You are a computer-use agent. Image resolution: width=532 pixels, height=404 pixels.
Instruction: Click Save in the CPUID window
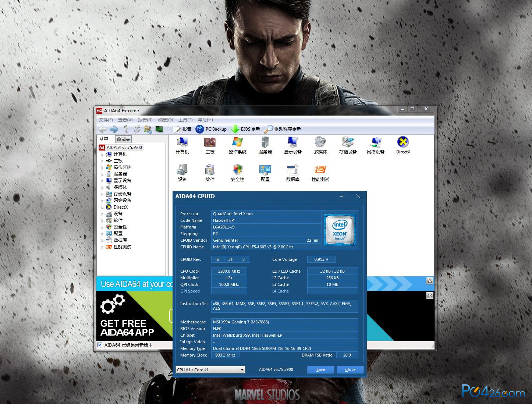pos(320,369)
